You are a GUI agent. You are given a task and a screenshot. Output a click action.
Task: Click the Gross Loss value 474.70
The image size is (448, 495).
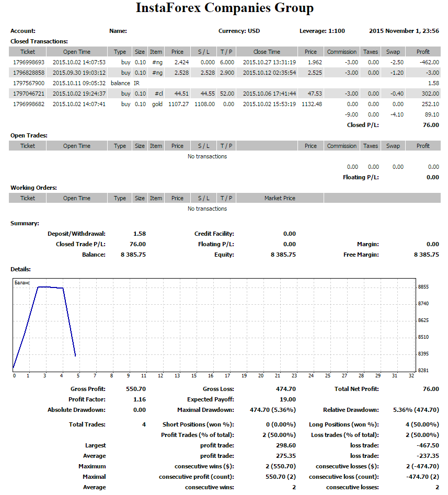click(x=286, y=389)
